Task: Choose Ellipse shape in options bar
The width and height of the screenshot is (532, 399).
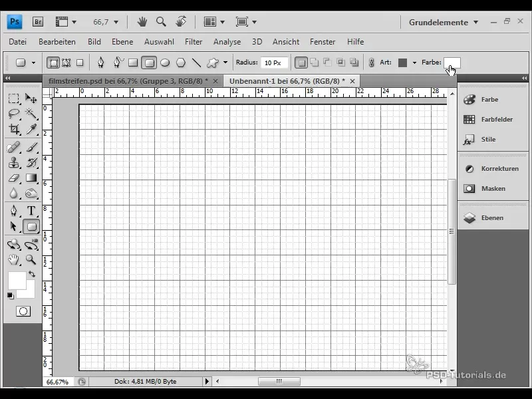Action: click(165, 63)
